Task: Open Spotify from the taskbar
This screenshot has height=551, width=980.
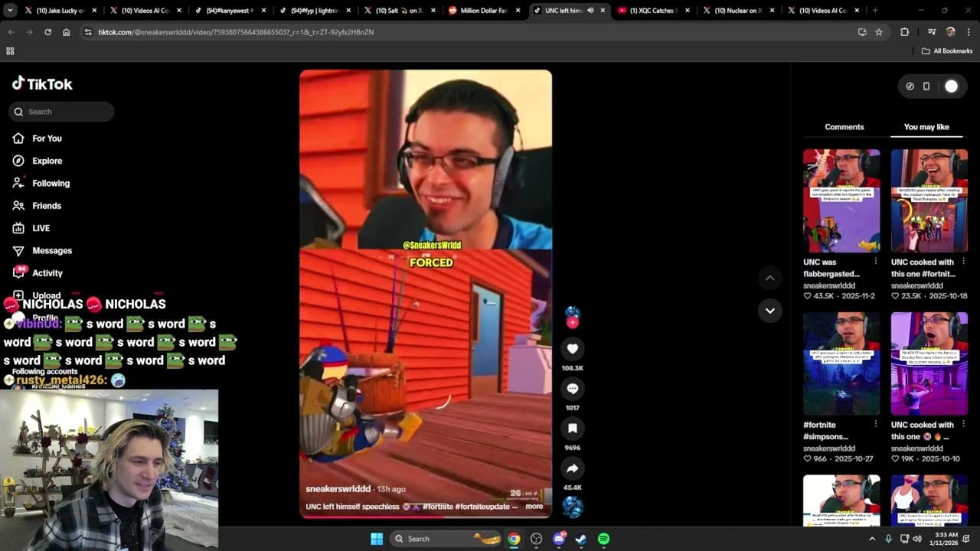Action: click(603, 539)
